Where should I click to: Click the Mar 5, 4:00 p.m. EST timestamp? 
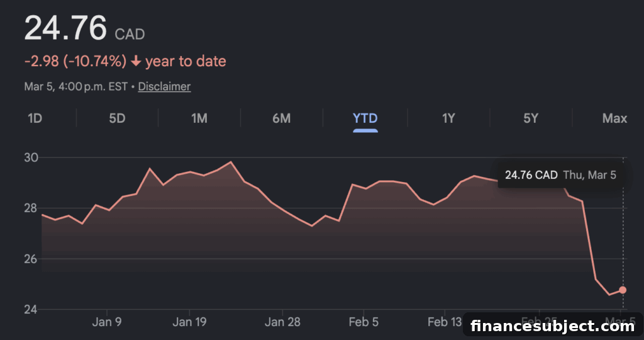(x=76, y=86)
